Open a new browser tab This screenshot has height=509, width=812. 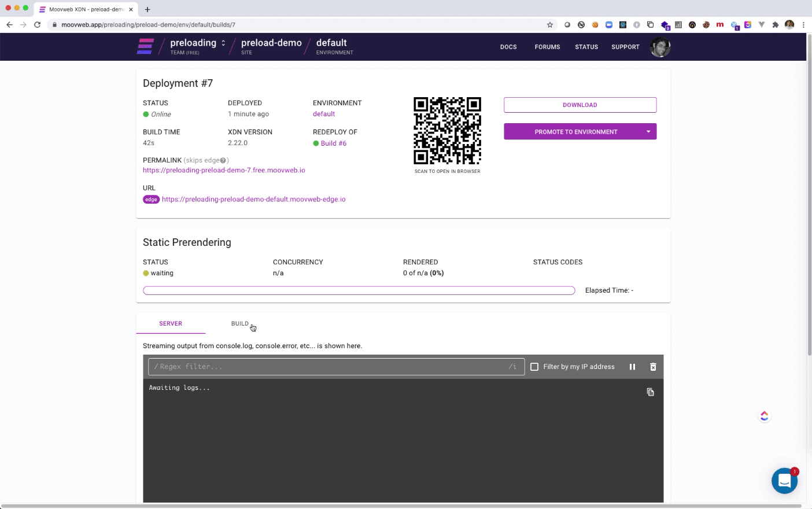pos(147,9)
